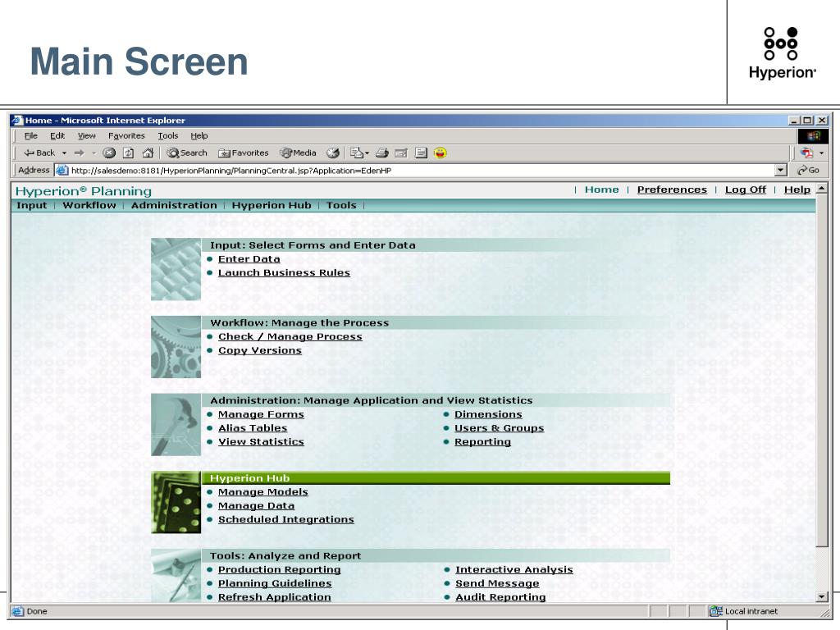Open the Interactive Analysis link

click(x=514, y=570)
